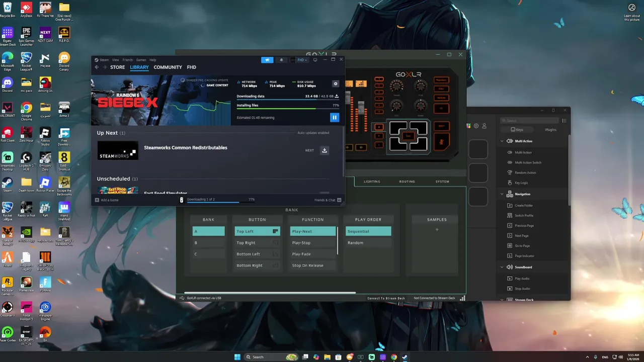644x362 pixels.
Task: Open Friends & Chat in Steam
Action: [328, 200]
